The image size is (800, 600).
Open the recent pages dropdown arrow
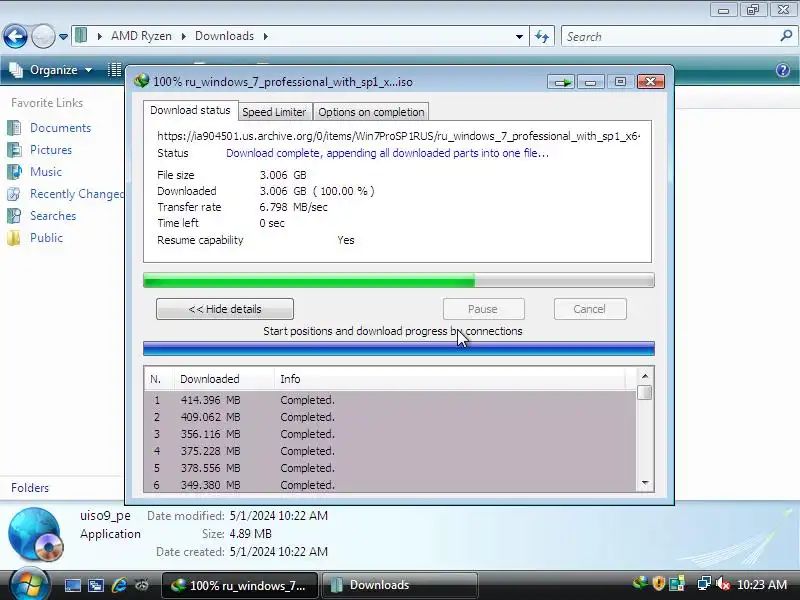(x=63, y=37)
